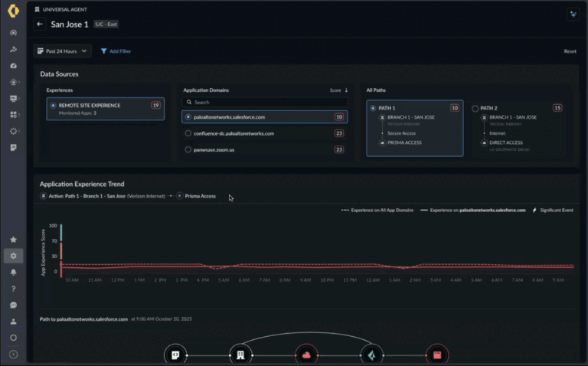
Task: Click the score color bar on chart axis
Action: 61,250
